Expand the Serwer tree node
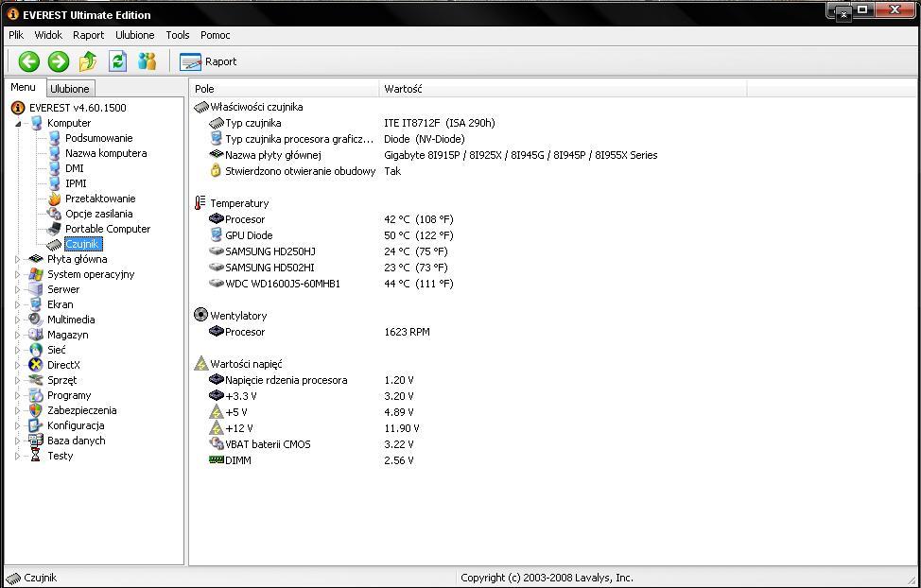Image resolution: width=921 pixels, height=588 pixels. pyautogui.click(x=18, y=289)
